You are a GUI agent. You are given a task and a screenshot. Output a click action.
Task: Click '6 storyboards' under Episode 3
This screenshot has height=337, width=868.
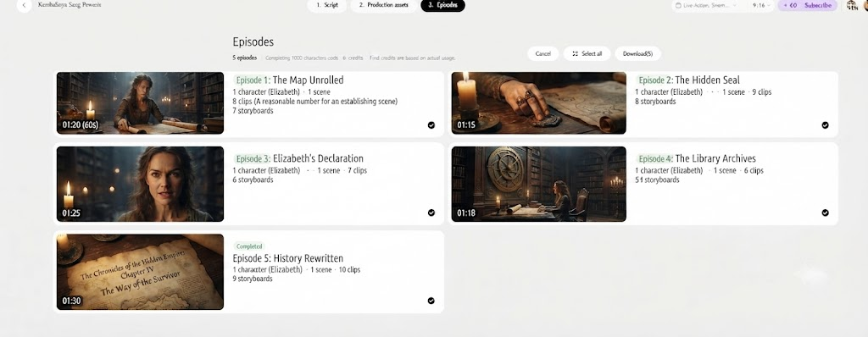[x=253, y=180]
